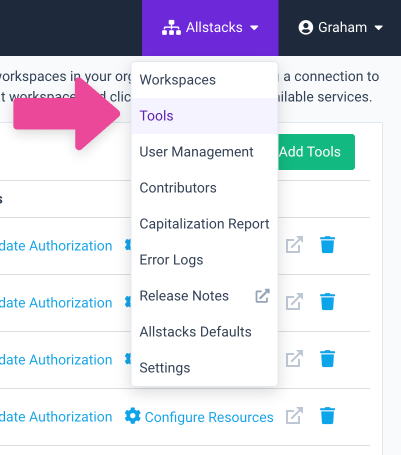Go to Error Logs menu item
Image resolution: width=401 pixels, height=455 pixels.
tap(204, 260)
